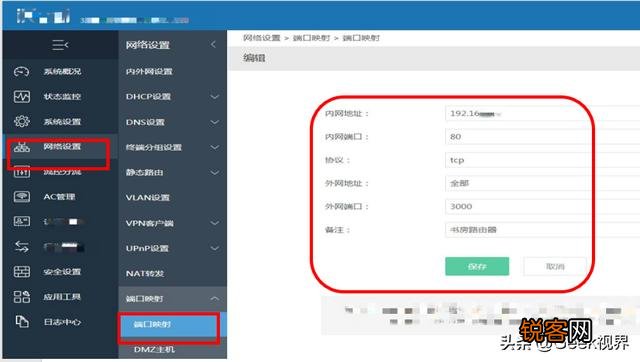The width and height of the screenshot is (640, 362).
Task: Open 系统概况 sidebar label
Action: point(62,71)
